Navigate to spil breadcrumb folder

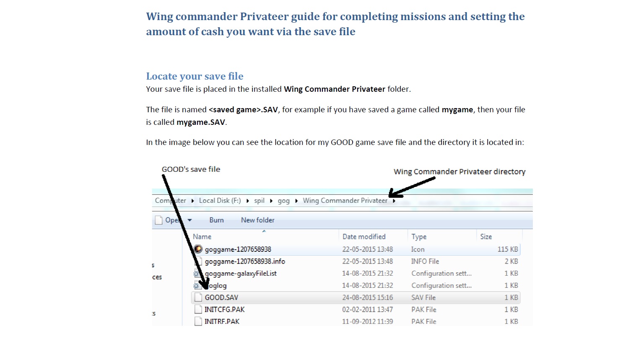click(x=259, y=201)
